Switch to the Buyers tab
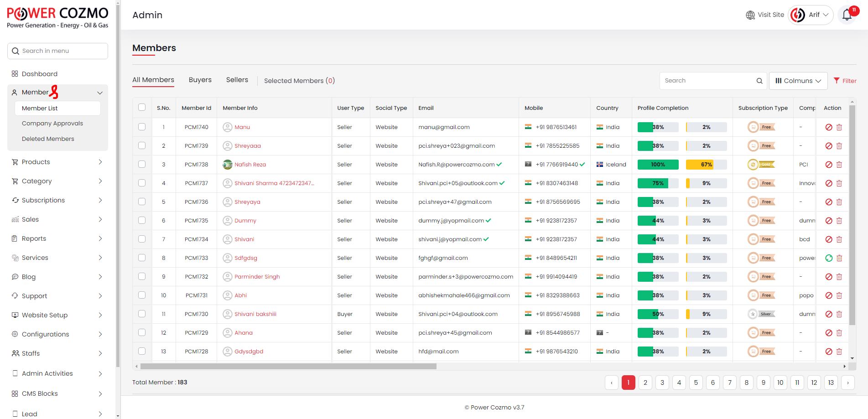Viewport: 868px width, 419px height. click(200, 80)
